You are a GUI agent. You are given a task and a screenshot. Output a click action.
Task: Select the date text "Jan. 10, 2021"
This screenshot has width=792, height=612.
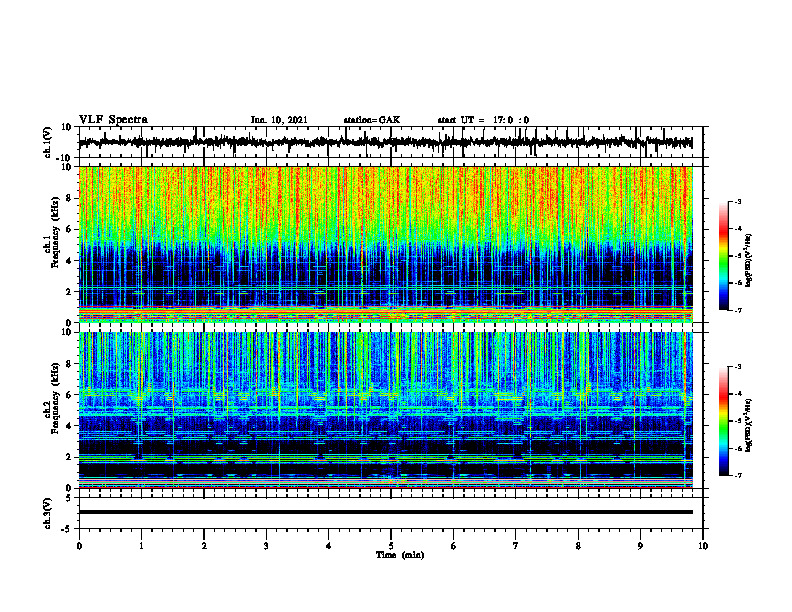(279, 120)
